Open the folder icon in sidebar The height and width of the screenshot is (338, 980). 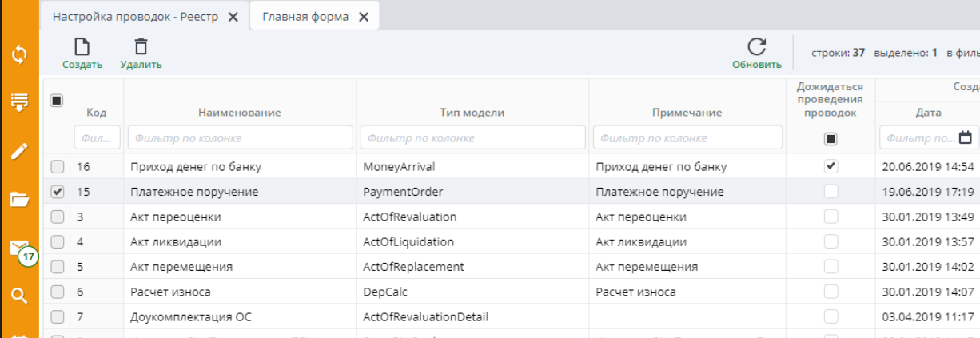[19, 199]
